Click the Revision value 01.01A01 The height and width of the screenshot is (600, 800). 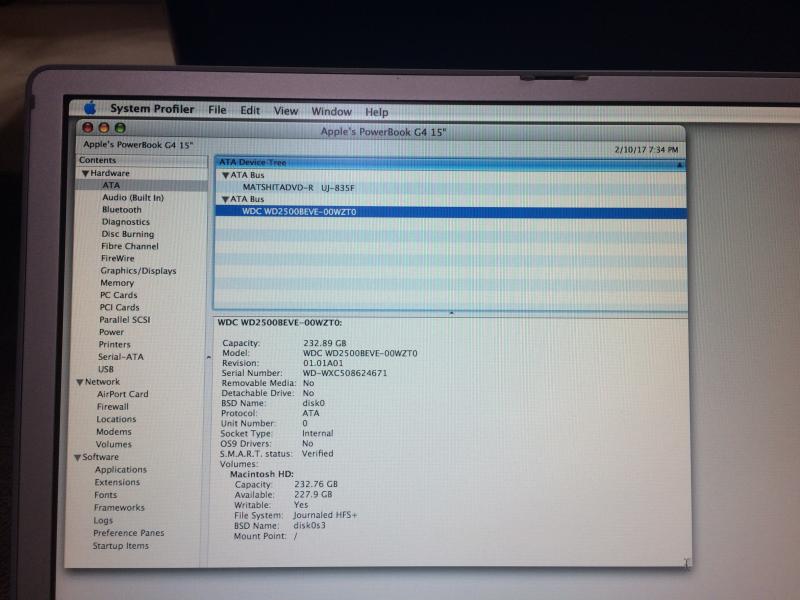pos(323,363)
